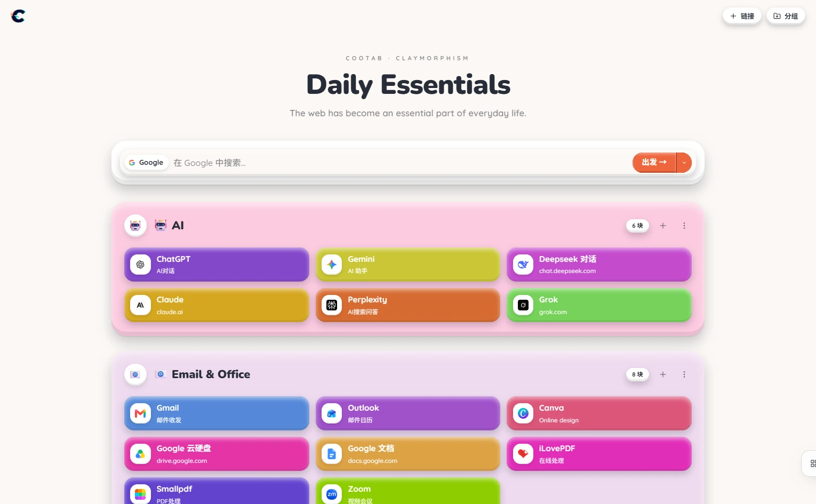Open Email & Office group options menu
816x504 pixels.
(684, 374)
